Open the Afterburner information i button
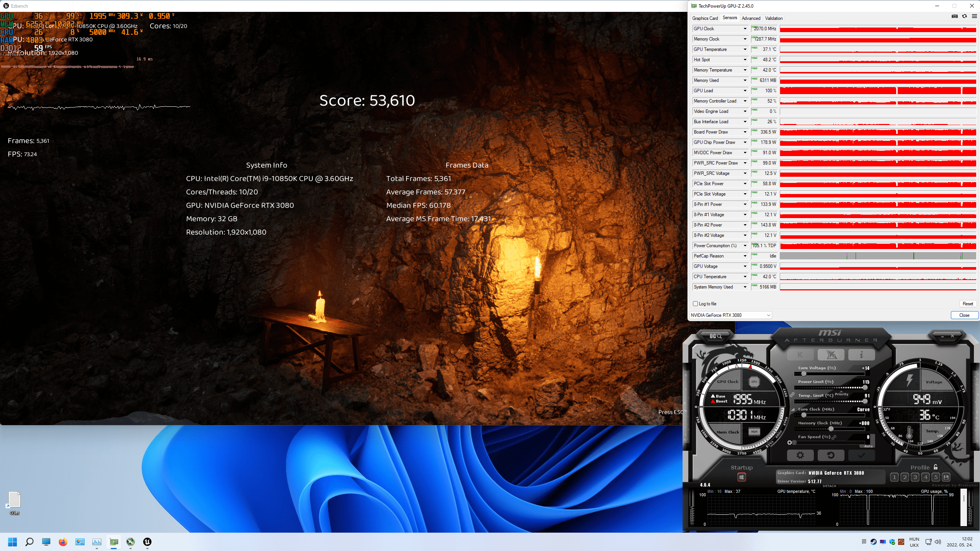Image resolution: width=980 pixels, height=551 pixels. 861,355
